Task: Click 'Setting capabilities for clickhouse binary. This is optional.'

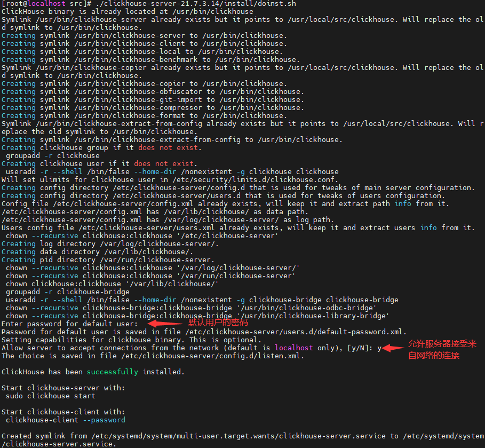Action: tap(131, 340)
